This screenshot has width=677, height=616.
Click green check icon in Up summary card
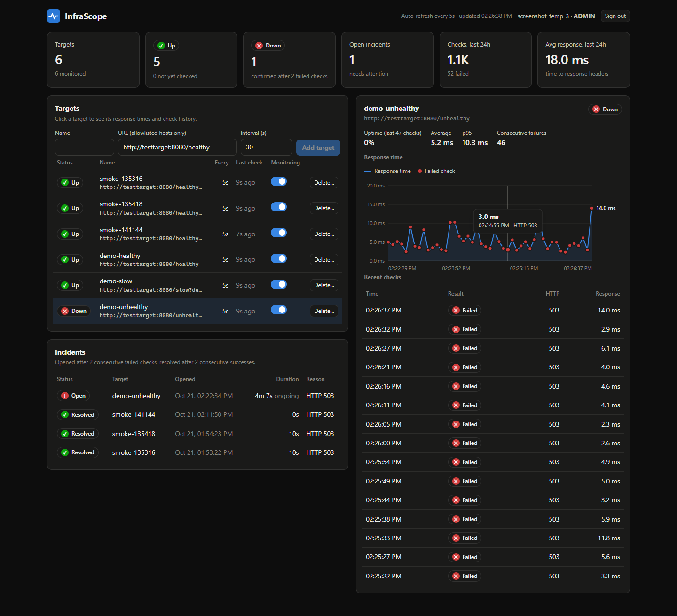pos(161,46)
